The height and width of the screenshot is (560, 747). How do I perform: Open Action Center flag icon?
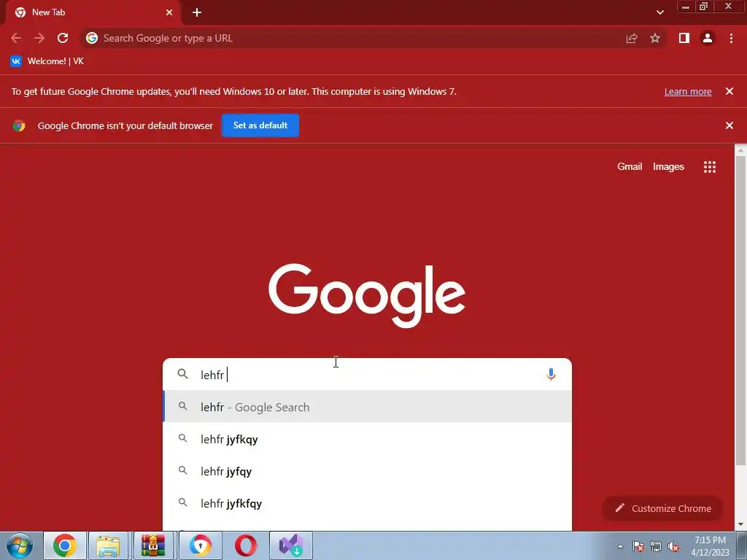pos(638,546)
